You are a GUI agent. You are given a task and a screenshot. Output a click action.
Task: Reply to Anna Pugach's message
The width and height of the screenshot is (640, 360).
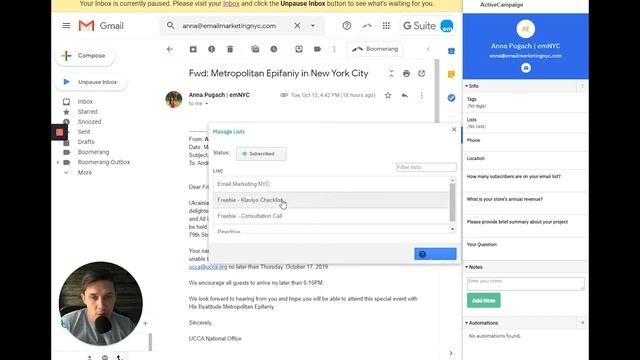click(404, 95)
